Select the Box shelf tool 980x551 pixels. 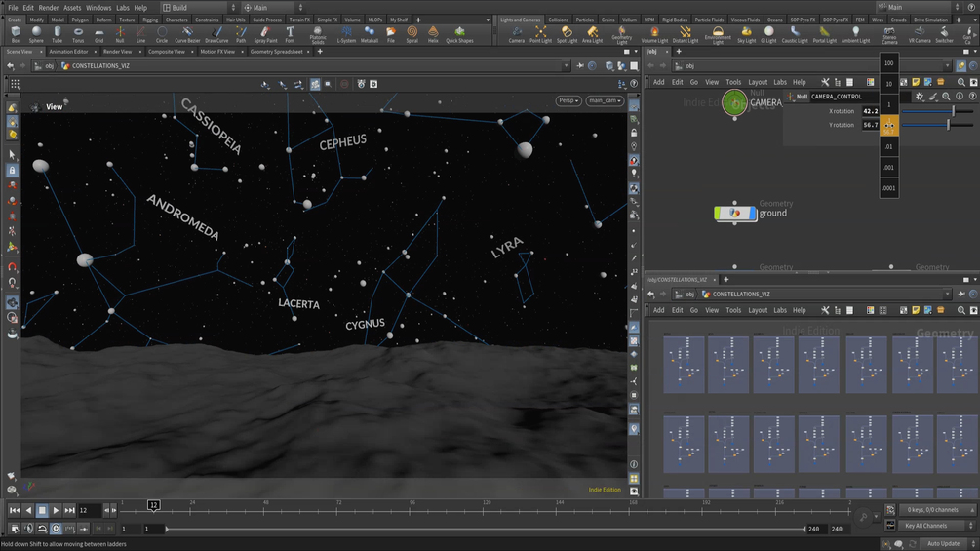[15, 34]
